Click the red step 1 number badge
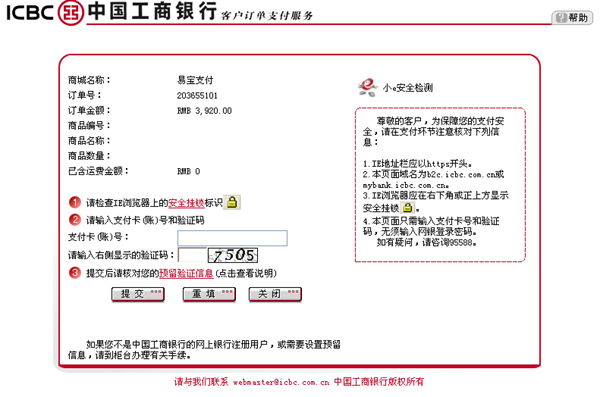Screen dimensions: 600x397 pos(75,202)
